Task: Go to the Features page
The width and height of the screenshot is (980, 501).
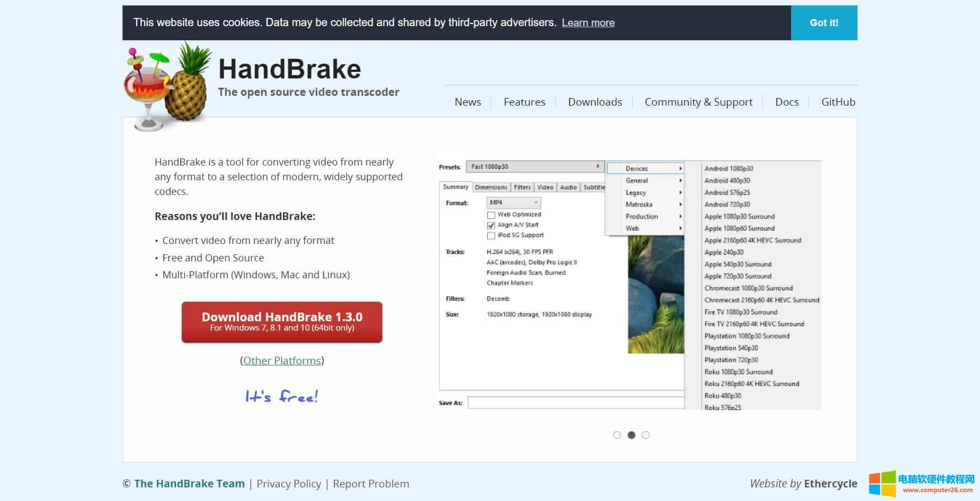Action: point(524,102)
